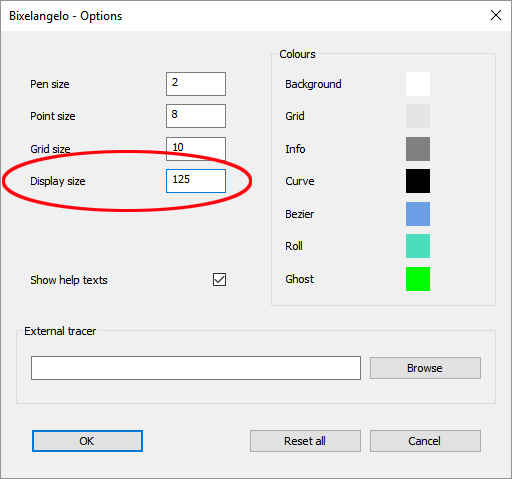
Task: Confirm options with the OK button
Action: pyautogui.click(x=87, y=441)
